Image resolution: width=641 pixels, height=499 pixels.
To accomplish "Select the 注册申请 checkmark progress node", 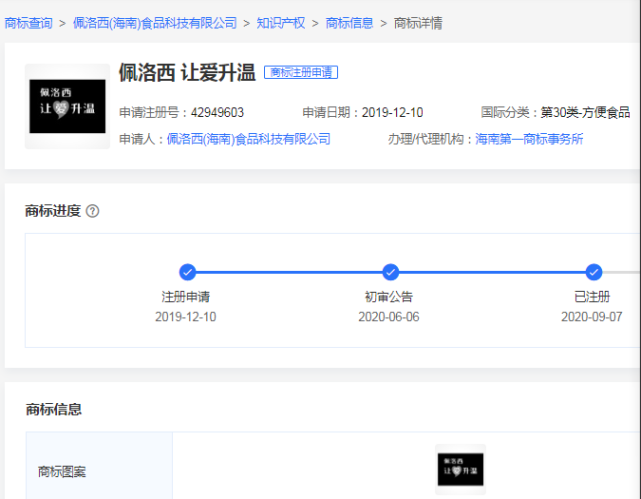I will point(188,272).
